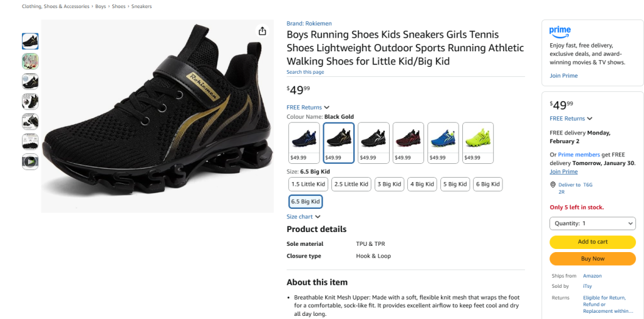Expand the Size chart

click(303, 217)
